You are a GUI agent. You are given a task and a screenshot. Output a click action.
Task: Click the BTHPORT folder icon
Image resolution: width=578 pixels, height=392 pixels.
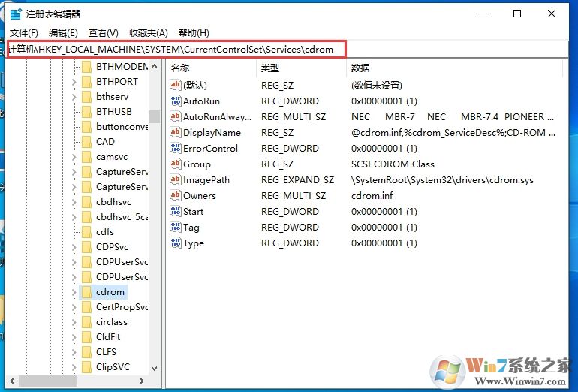[86, 82]
